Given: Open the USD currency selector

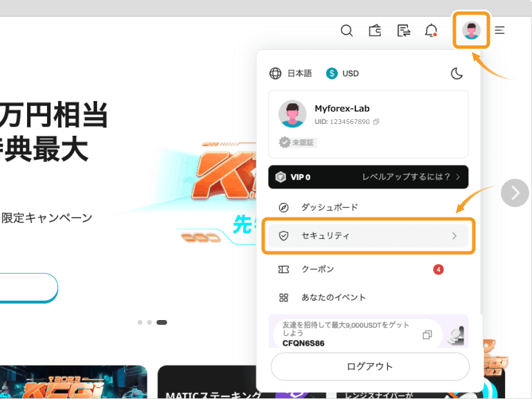Looking at the screenshot, I should (343, 73).
